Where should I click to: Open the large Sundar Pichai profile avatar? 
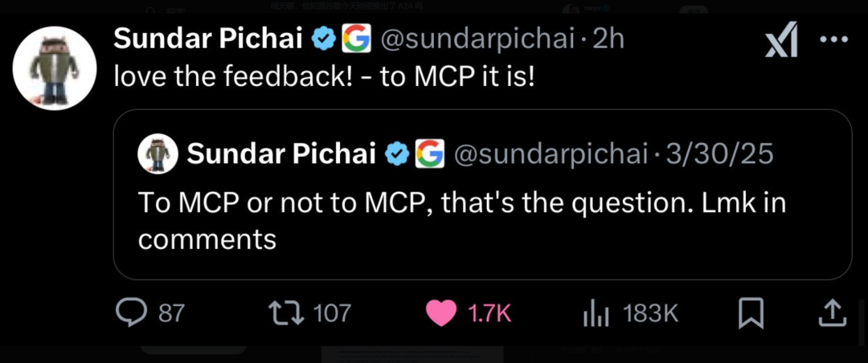click(55, 68)
